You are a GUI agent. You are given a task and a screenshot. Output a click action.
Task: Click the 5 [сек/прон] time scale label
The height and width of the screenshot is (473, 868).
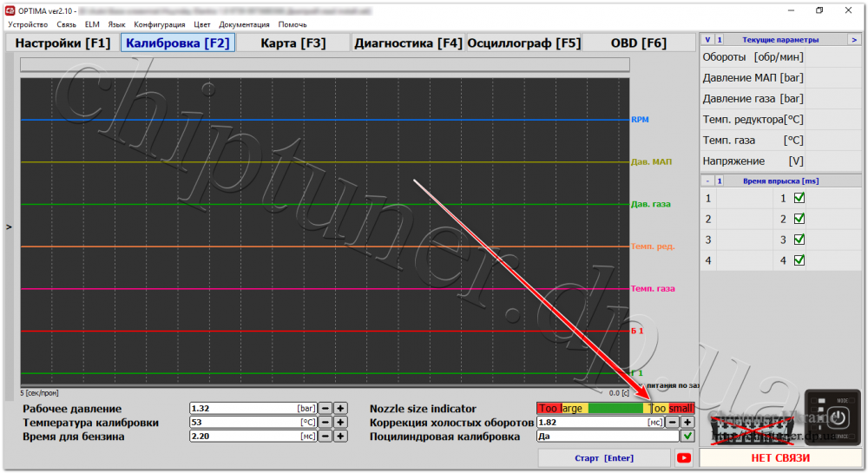[x=39, y=393]
